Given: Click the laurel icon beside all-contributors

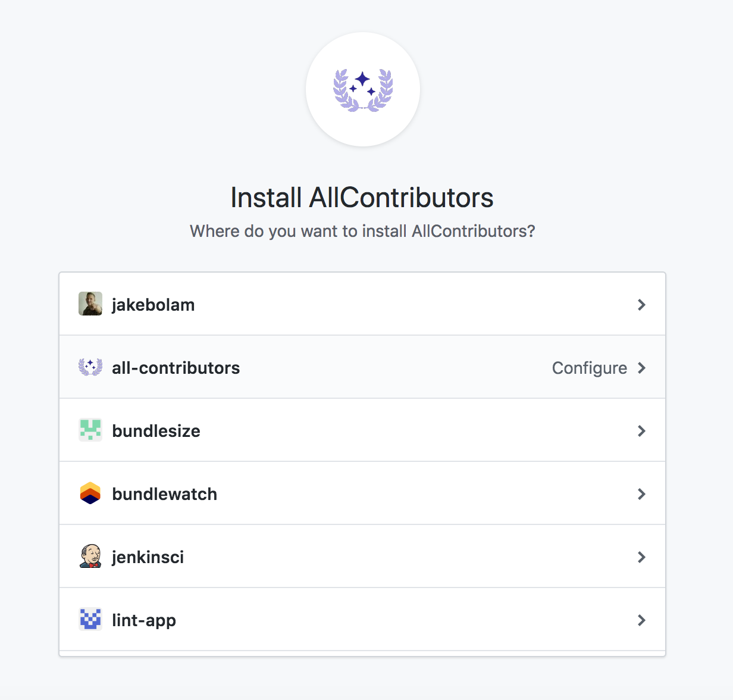Looking at the screenshot, I should (90, 367).
